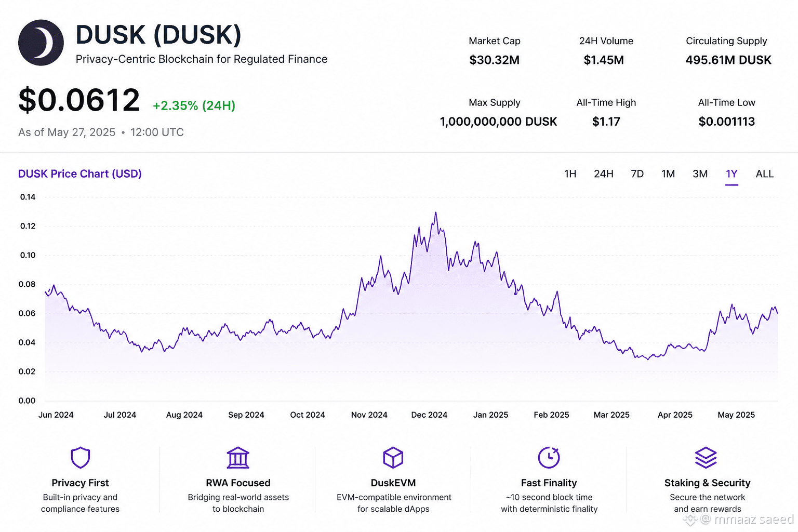This screenshot has height=532, width=798.
Task: Click the May 2025 x-axis label
Action: pyautogui.click(x=736, y=415)
